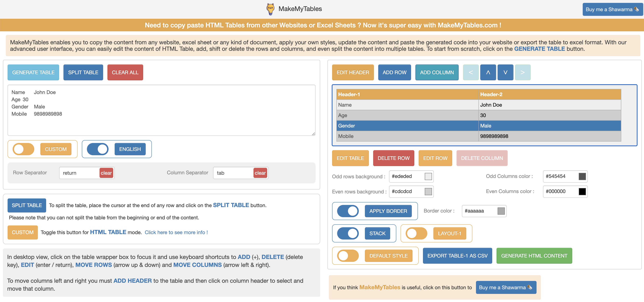Viewport: 644px width, 302px height.
Task: Switch language off the ENGLISH toggle
Action: coord(98,149)
